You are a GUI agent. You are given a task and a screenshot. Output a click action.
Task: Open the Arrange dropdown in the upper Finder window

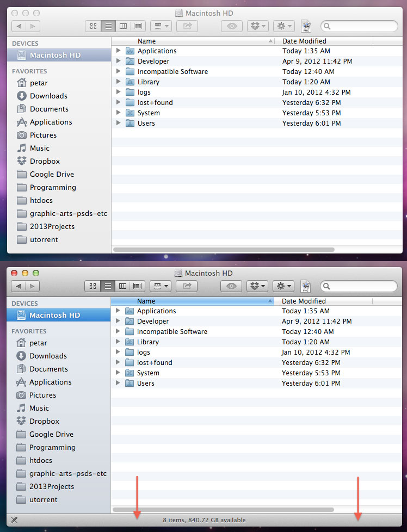(x=161, y=26)
